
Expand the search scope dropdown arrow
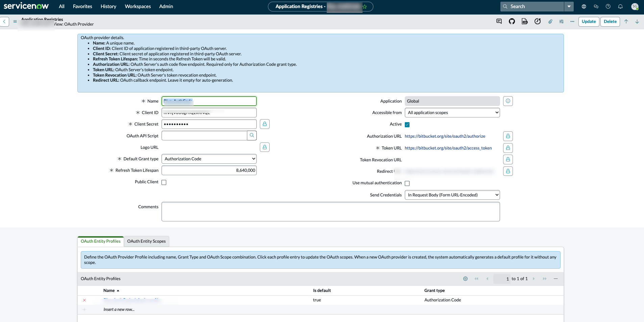click(x=569, y=6)
